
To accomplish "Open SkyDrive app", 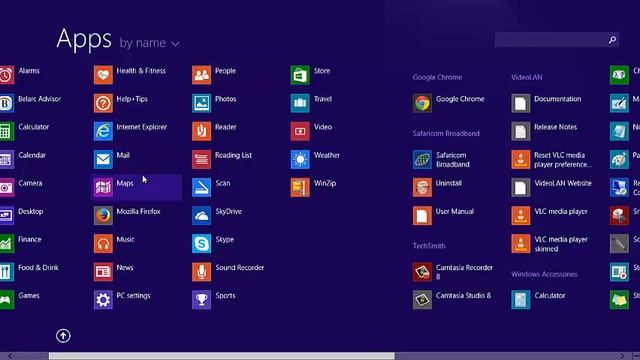I will pos(217,216).
